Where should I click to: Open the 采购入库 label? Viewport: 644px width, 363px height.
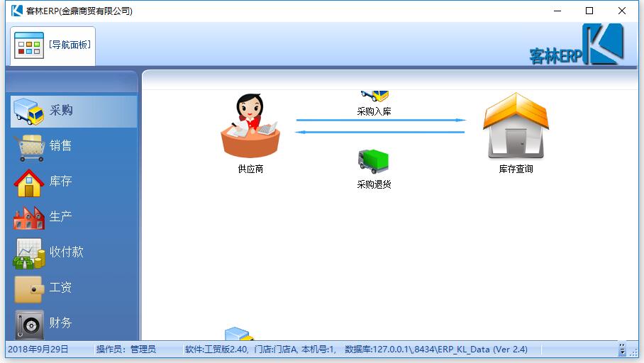tap(374, 111)
